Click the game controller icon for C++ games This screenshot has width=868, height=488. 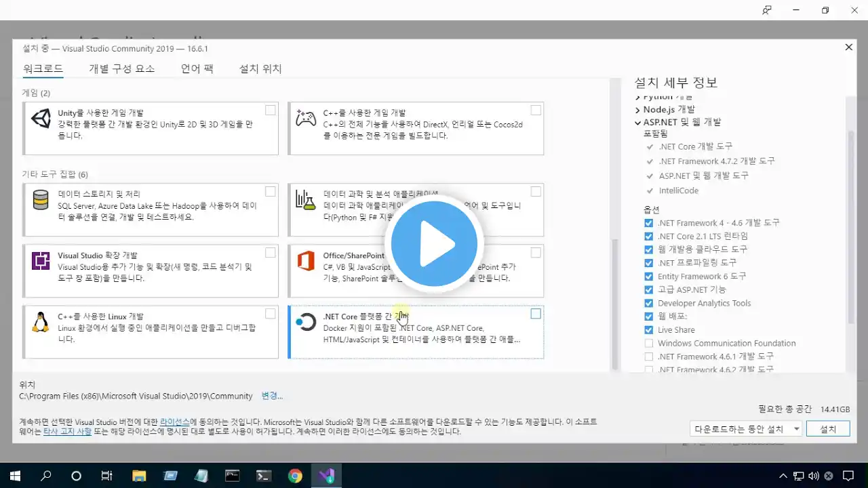point(306,119)
